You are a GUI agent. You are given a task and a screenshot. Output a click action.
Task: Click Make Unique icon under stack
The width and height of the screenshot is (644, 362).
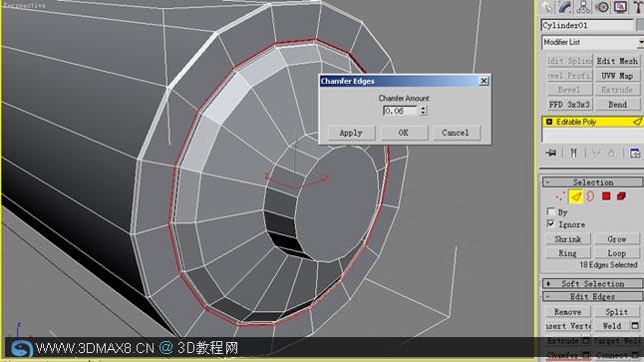(596, 154)
